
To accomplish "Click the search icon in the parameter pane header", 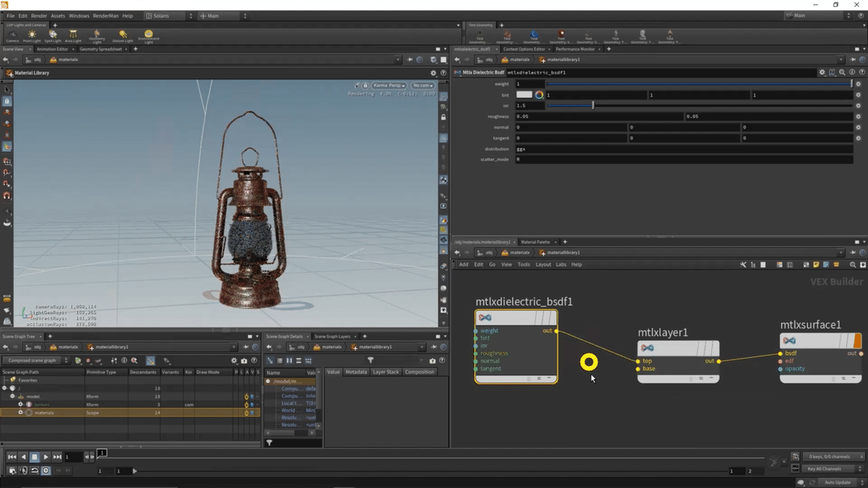I will coord(842,72).
